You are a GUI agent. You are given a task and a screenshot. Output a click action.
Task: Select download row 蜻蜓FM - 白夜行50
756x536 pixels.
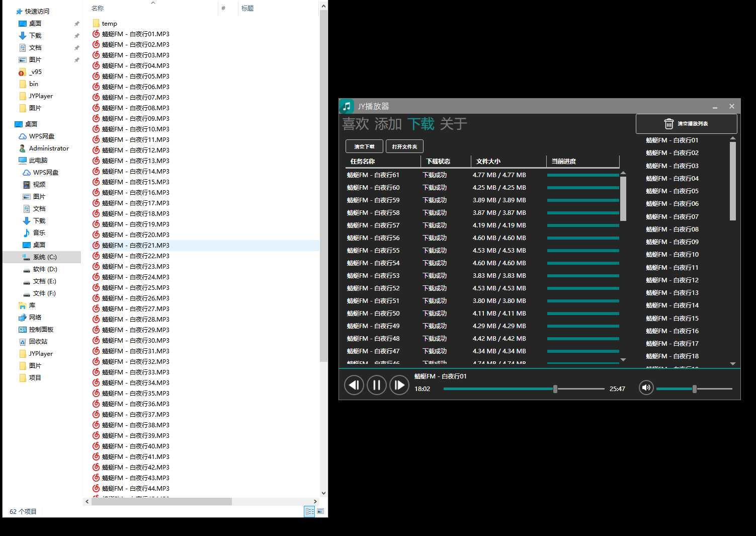tap(482, 314)
